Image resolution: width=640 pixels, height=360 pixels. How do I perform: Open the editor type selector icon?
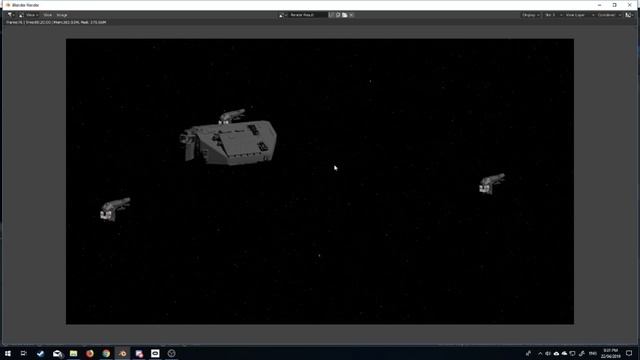(10, 15)
